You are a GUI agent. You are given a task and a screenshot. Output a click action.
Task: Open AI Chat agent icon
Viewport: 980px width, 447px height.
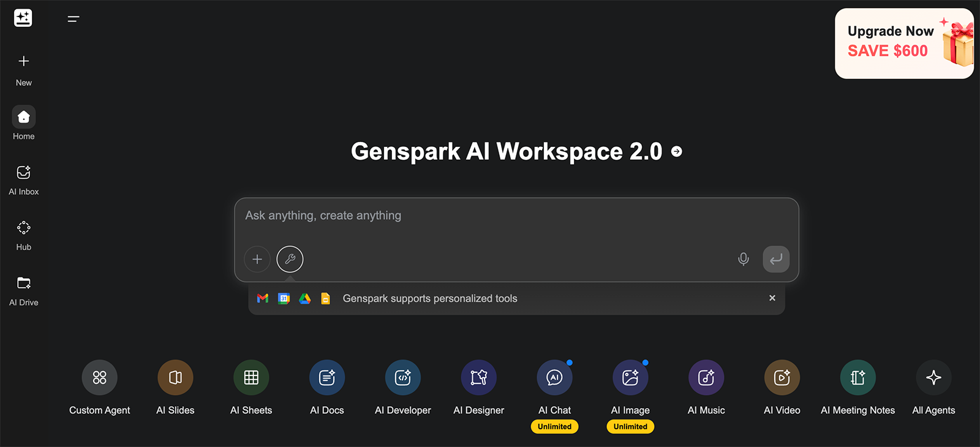[554, 378]
